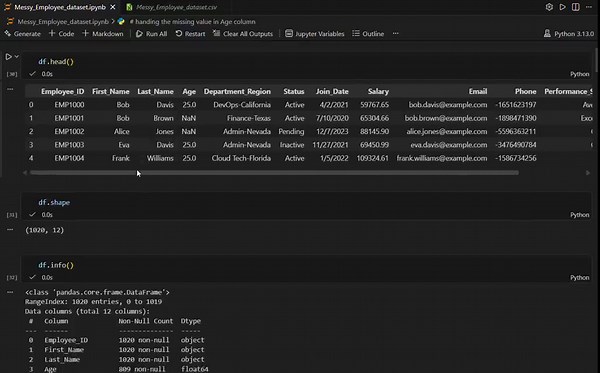This screenshot has width=600, height=373.
Task: Toggle the split editor layout icon
Action: coord(576,7)
